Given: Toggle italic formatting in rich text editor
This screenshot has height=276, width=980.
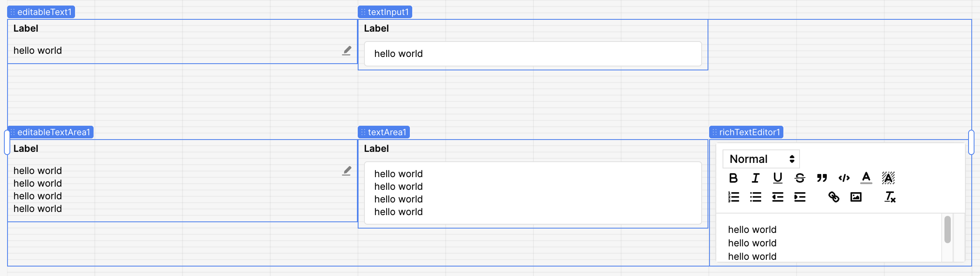Looking at the screenshot, I should pyautogui.click(x=755, y=178).
